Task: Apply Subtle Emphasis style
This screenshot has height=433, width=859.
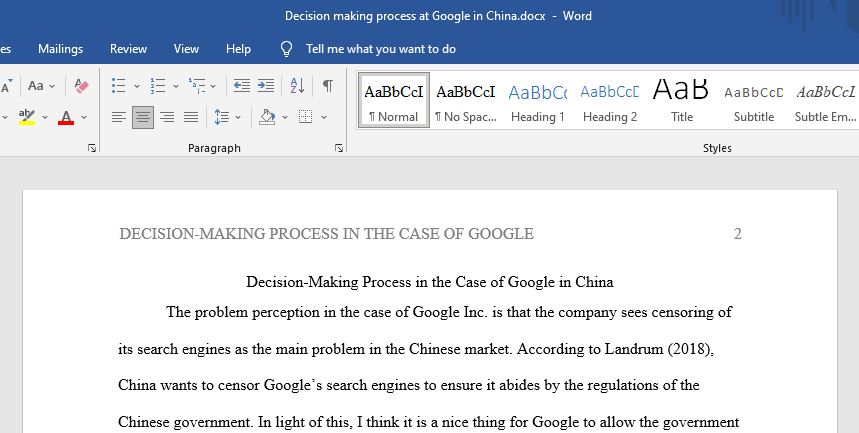Action: coord(826,101)
